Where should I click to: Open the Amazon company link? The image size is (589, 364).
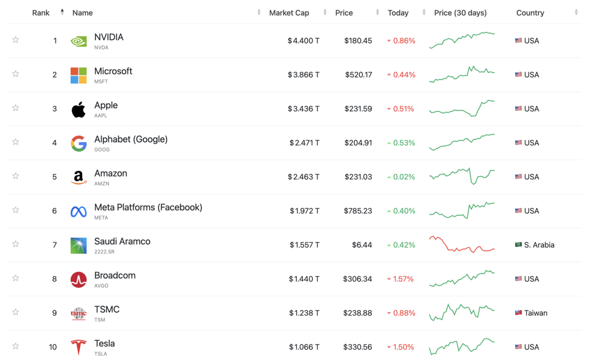point(111,173)
